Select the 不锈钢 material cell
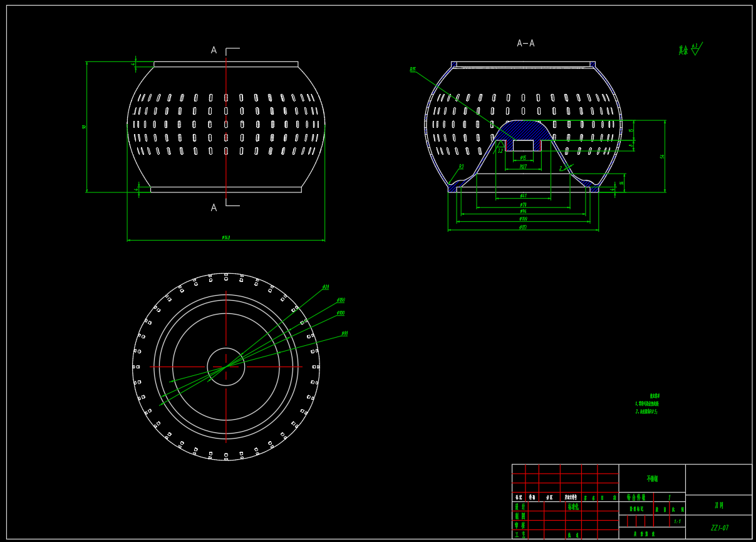Screen dimensions: 756x542 pos(652,479)
